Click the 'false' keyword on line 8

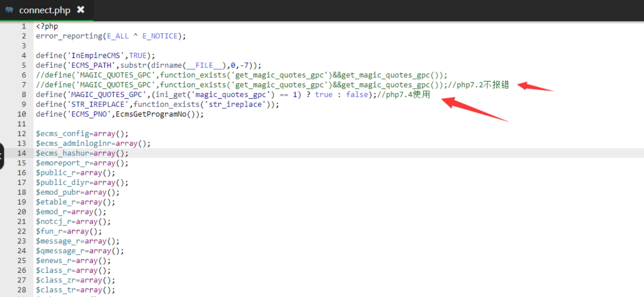pyautogui.click(x=357, y=94)
